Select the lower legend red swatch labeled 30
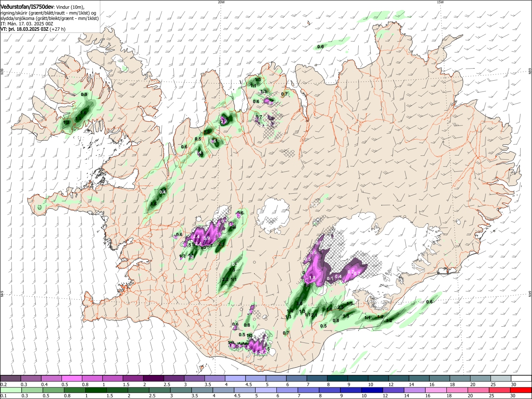532x399 pixels. coord(521,390)
